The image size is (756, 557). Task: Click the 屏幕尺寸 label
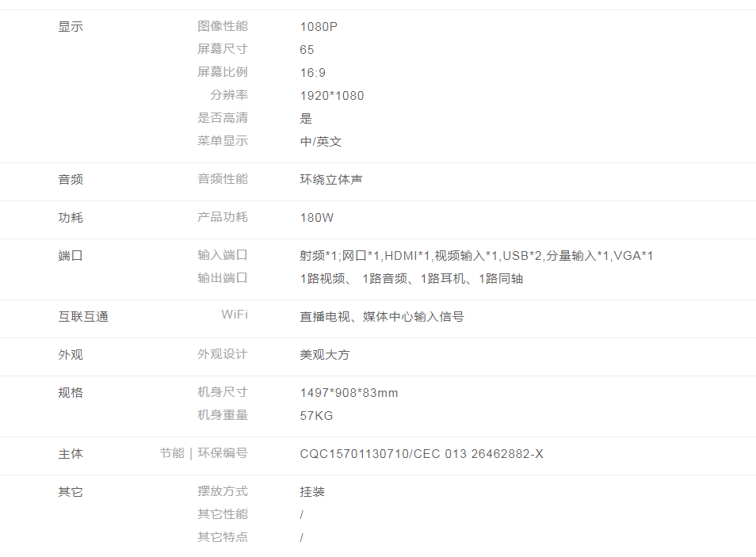[222, 49]
